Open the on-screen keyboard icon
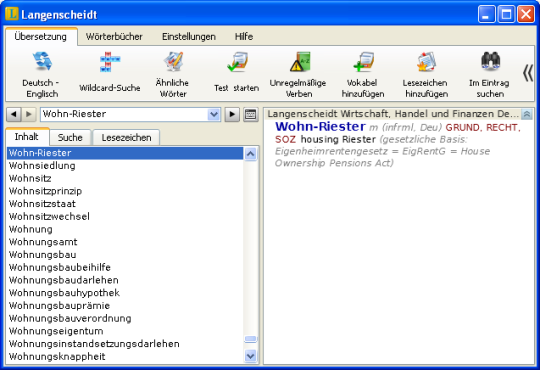 [250, 114]
